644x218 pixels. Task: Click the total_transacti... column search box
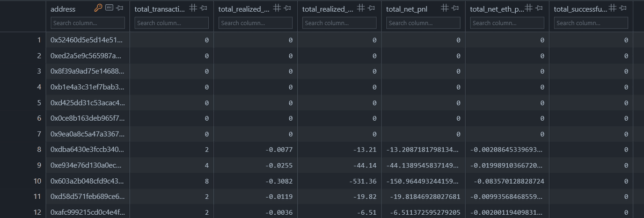[x=171, y=23]
